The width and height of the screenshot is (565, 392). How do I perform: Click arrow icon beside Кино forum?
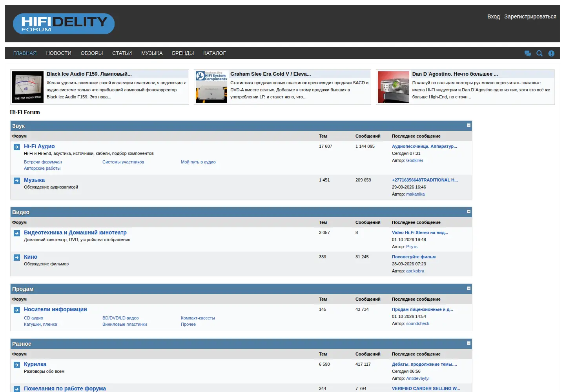coord(17,258)
